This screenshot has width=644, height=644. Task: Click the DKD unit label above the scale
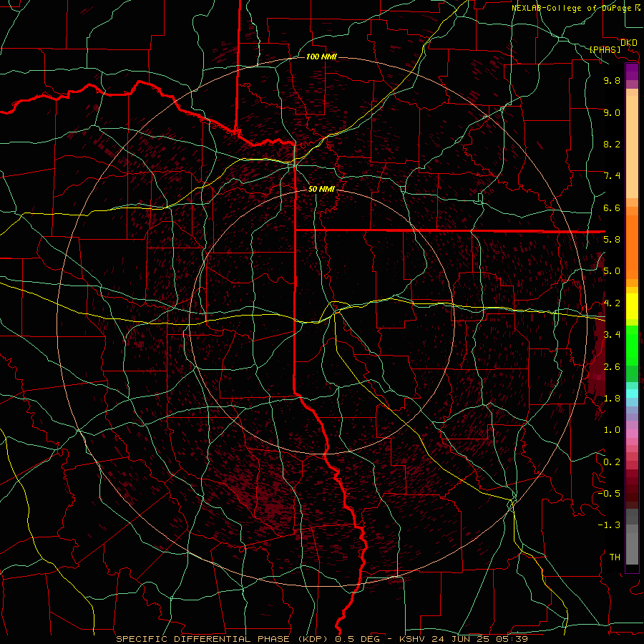pos(629,43)
